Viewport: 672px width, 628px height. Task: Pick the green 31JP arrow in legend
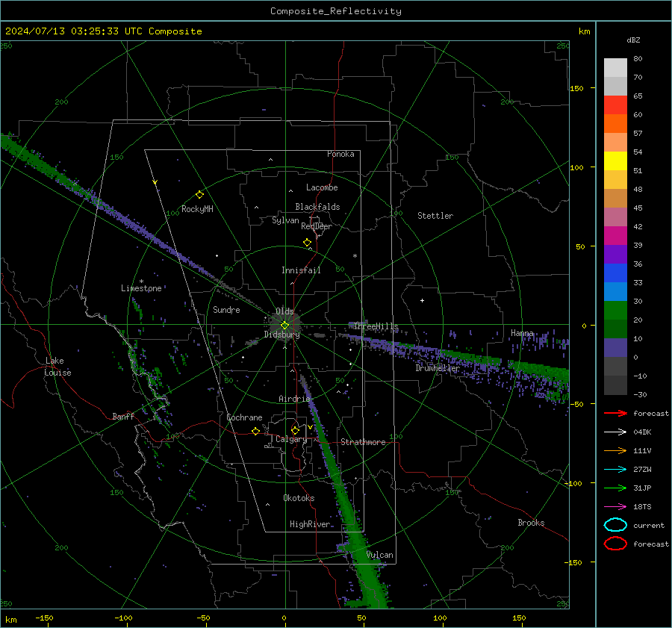(615, 488)
